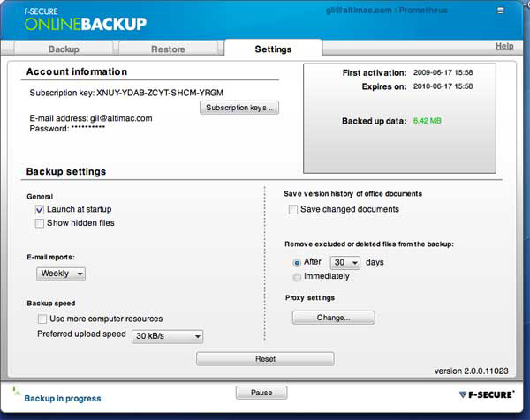This screenshot has height=420, width=530.
Task: Open the Preferred upload speed dropdown
Action: [x=167, y=336]
